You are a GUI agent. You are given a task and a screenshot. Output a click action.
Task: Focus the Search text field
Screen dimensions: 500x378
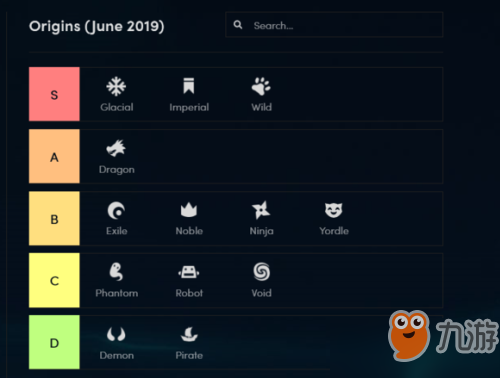pos(334,25)
